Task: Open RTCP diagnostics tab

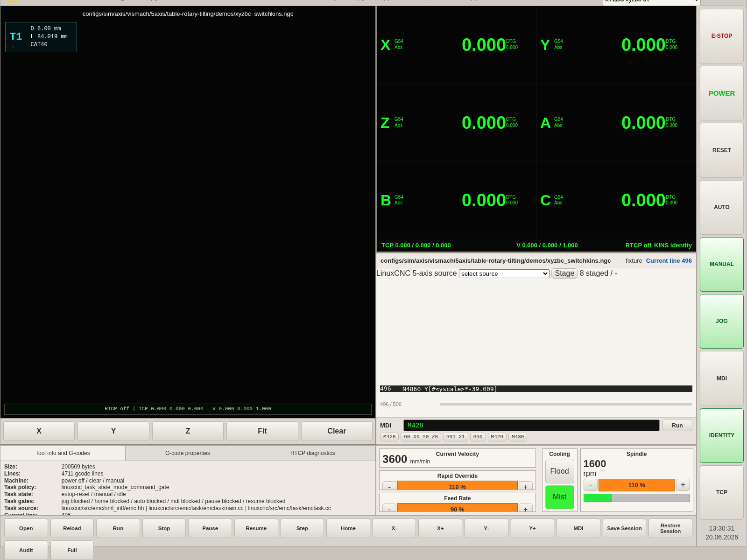Action: [x=312, y=453]
